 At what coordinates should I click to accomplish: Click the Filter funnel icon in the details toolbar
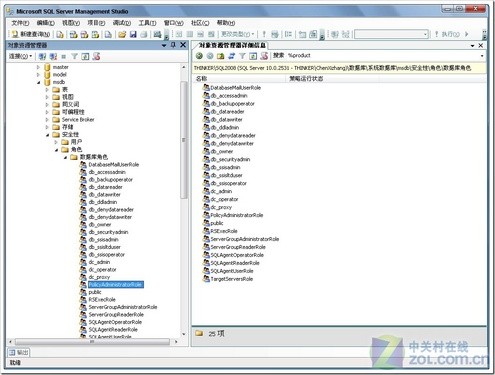242,56
